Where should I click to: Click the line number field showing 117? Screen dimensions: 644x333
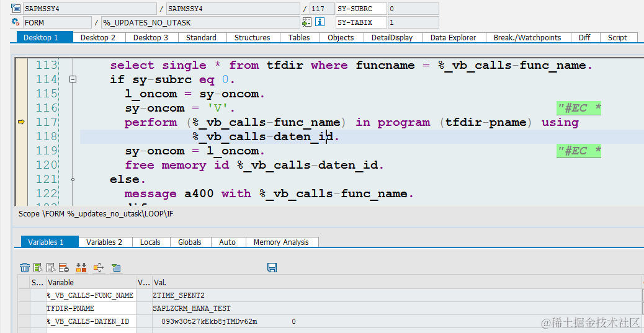coord(323,9)
